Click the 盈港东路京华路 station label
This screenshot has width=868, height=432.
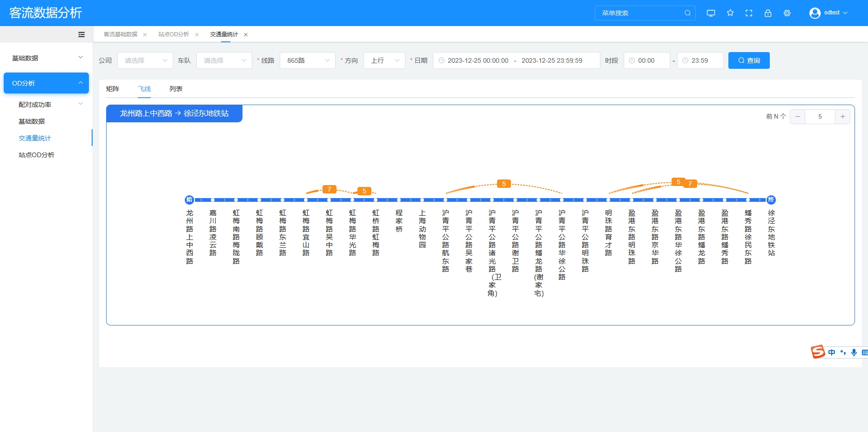655,237
